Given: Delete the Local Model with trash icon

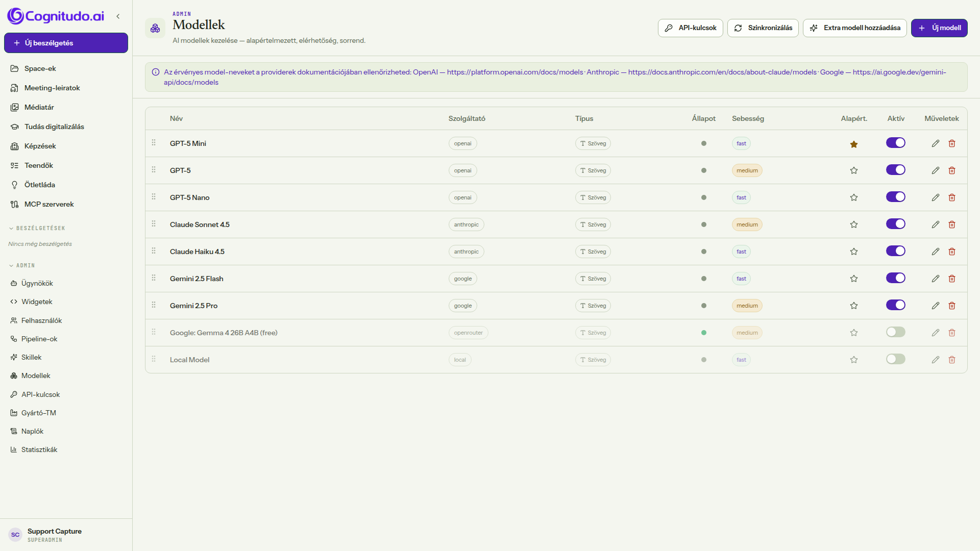Looking at the screenshot, I should pos(952,360).
